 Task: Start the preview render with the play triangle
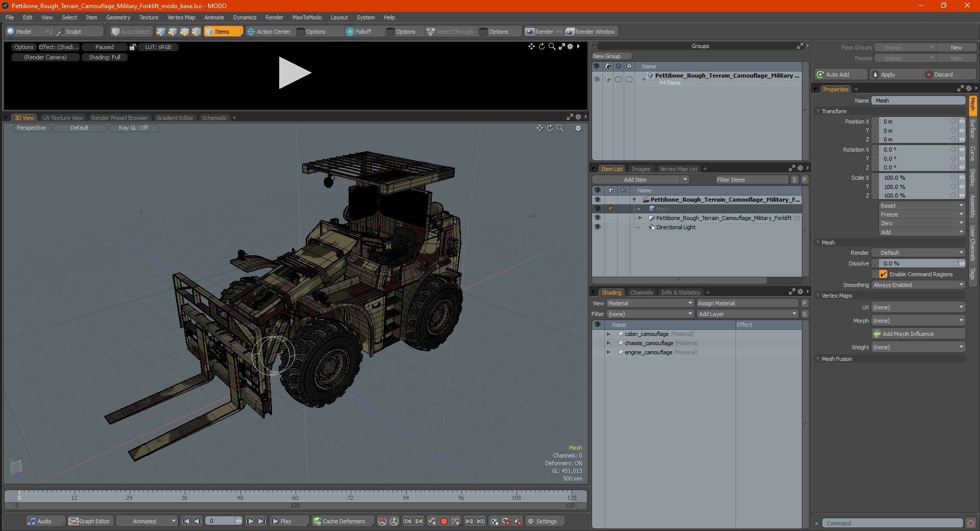(295, 73)
